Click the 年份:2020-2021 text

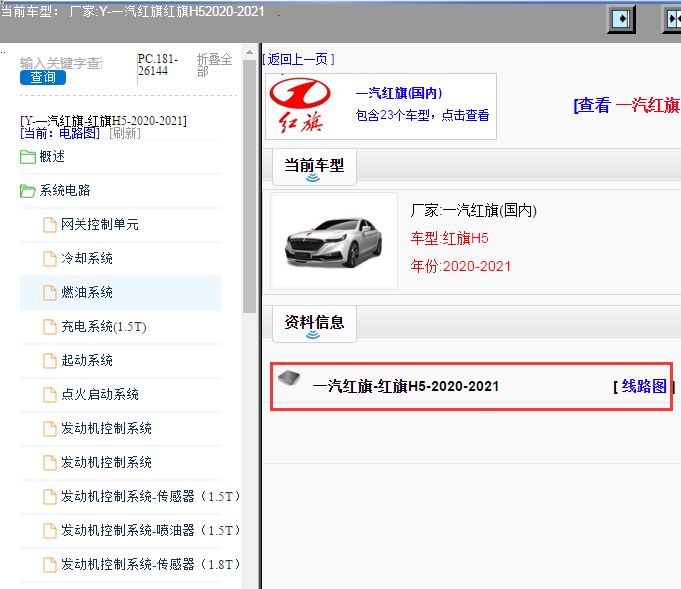click(460, 266)
